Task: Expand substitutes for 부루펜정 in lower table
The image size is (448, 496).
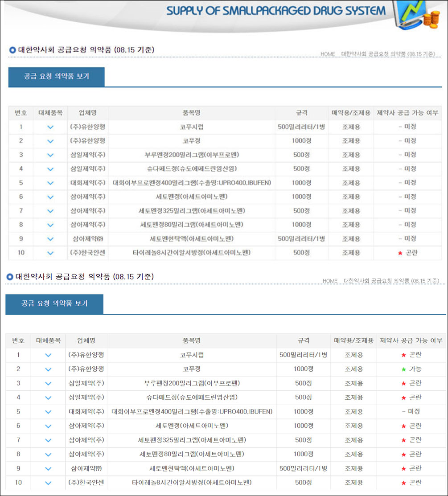Action: pyautogui.click(x=48, y=384)
